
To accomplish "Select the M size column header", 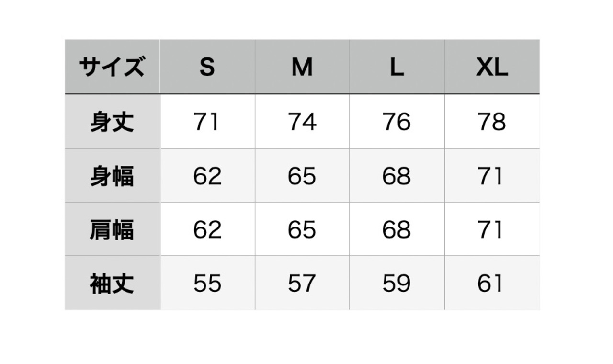I will 302,67.
